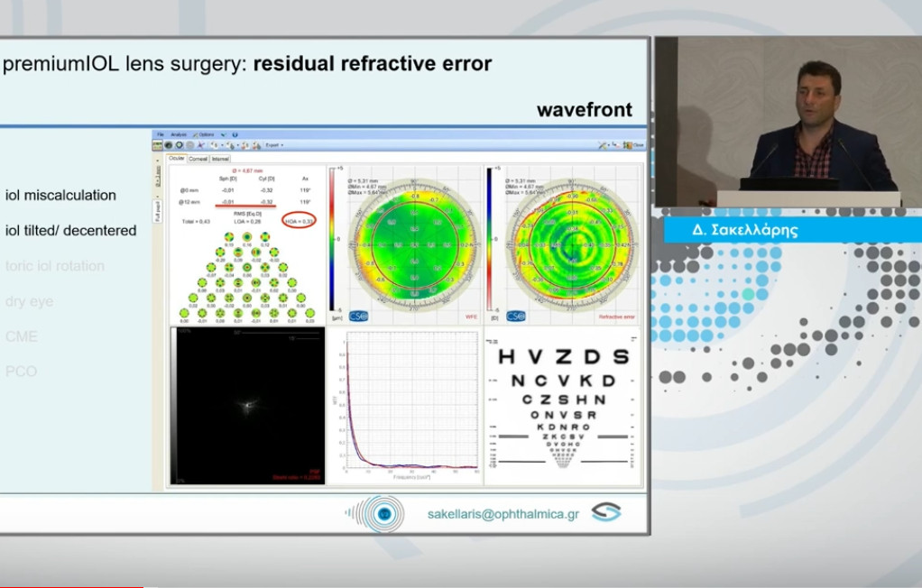922x588 pixels.
Task: Expand the chevron beside the Options menu
Action: [223, 135]
